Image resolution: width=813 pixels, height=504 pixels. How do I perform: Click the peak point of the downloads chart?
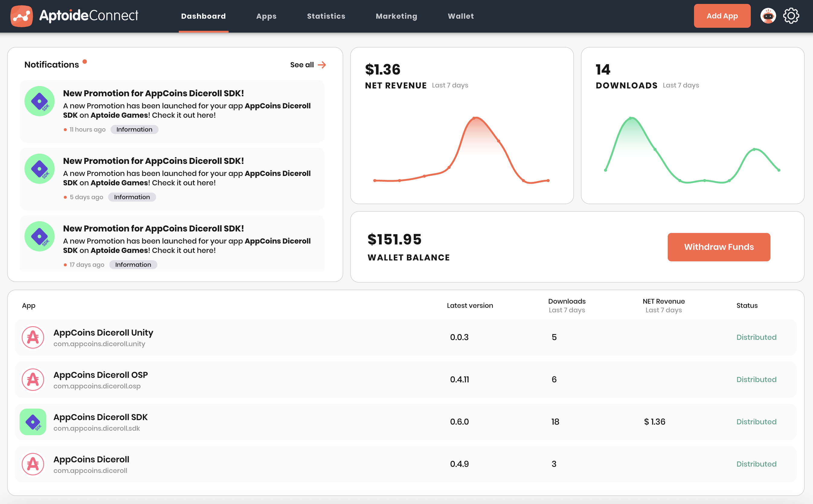click(631, 118)
